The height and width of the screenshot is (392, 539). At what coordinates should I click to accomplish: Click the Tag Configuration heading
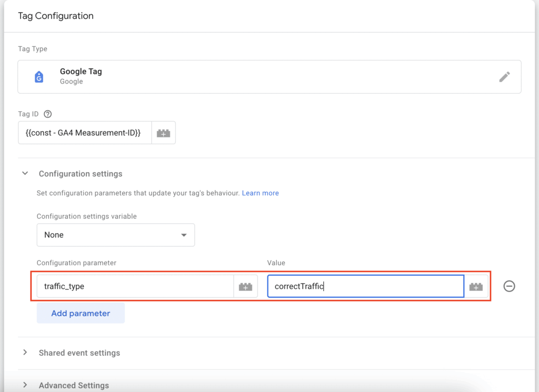(55, 16)
